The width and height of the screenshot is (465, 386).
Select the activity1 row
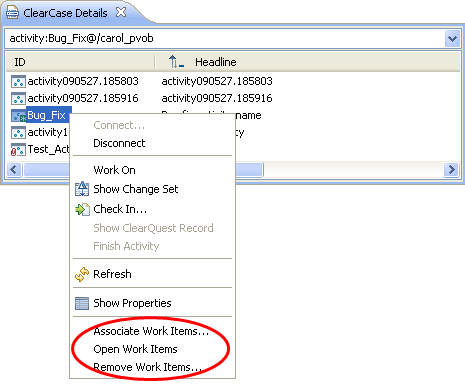click(x=48, y=132)
